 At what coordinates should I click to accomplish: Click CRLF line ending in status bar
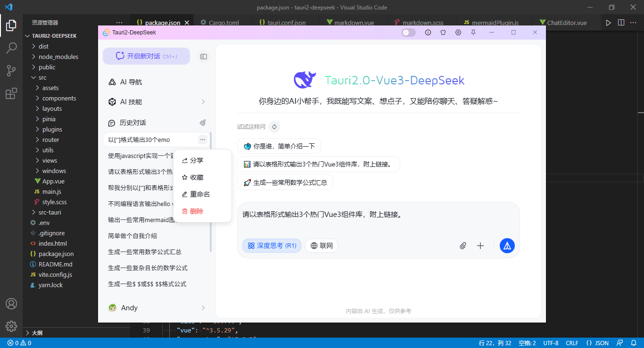point(572,343)
